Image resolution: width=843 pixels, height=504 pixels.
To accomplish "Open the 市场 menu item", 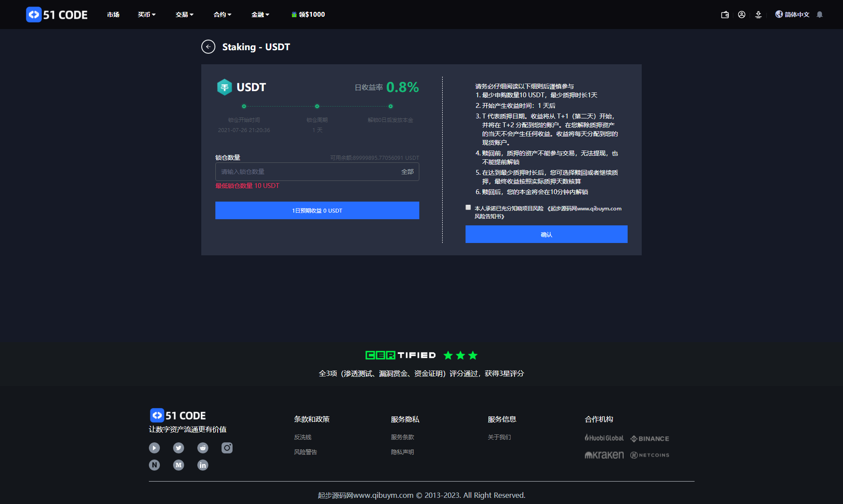I will pos(113,15).
